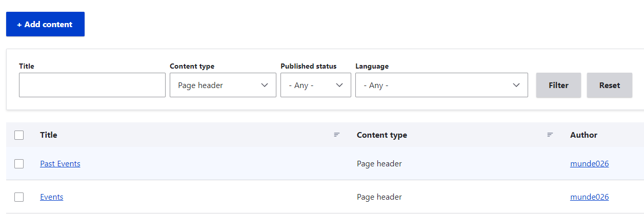Click the Reset button

coord(609,85)
